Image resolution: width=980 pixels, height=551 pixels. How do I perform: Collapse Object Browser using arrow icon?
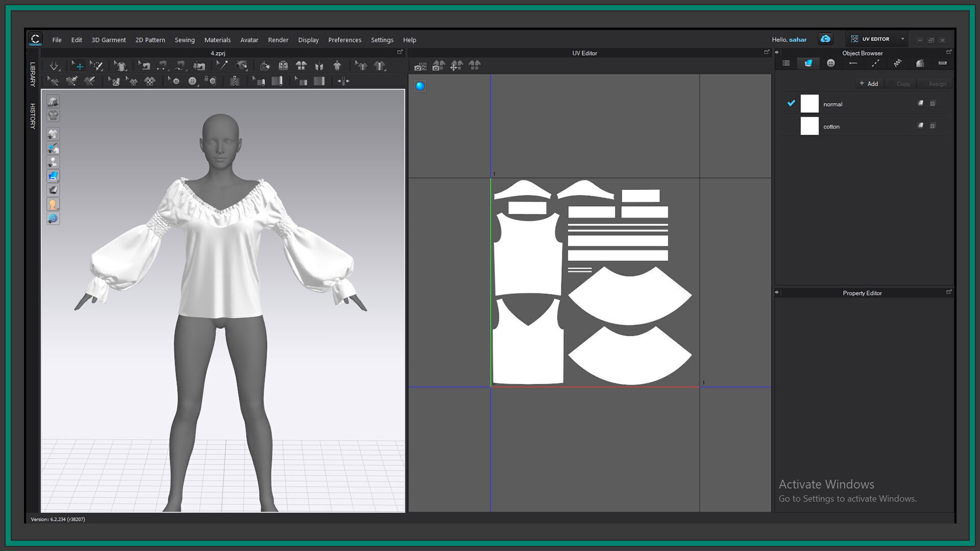tap(777, 53)
